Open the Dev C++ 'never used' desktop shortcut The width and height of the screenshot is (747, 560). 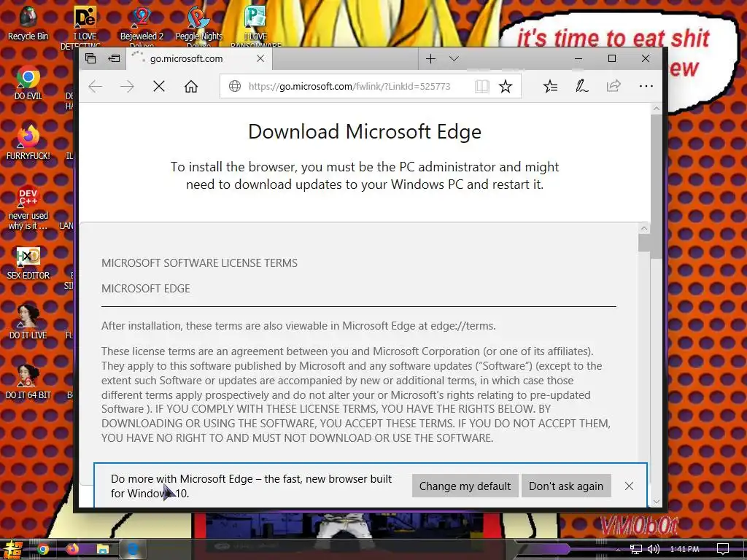(x=28, y=207)
